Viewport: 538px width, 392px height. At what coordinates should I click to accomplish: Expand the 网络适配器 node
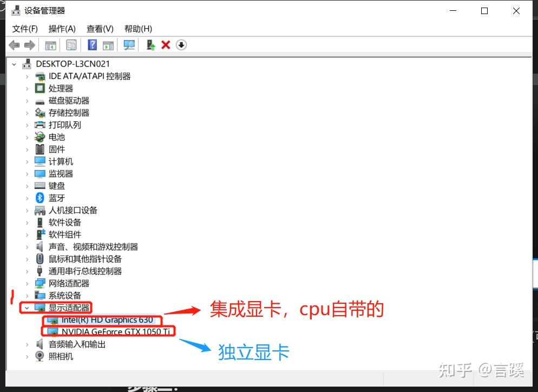[x=28, y=283]
